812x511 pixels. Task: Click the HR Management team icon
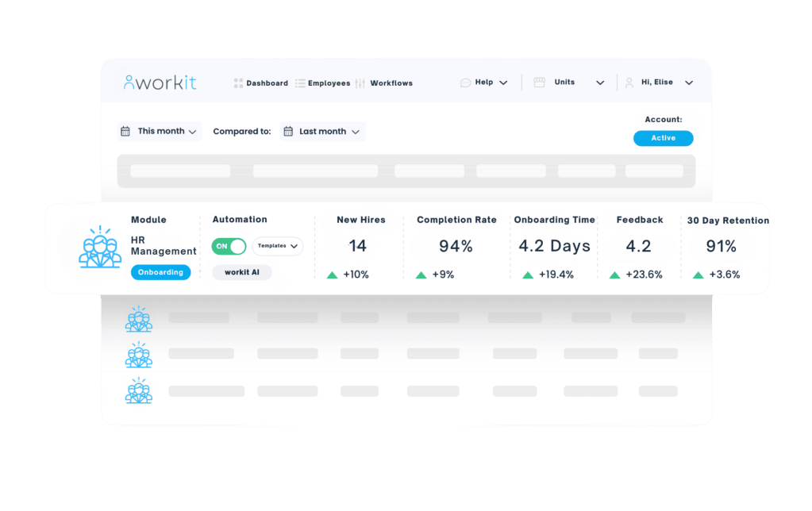click(x=100, y=247)
